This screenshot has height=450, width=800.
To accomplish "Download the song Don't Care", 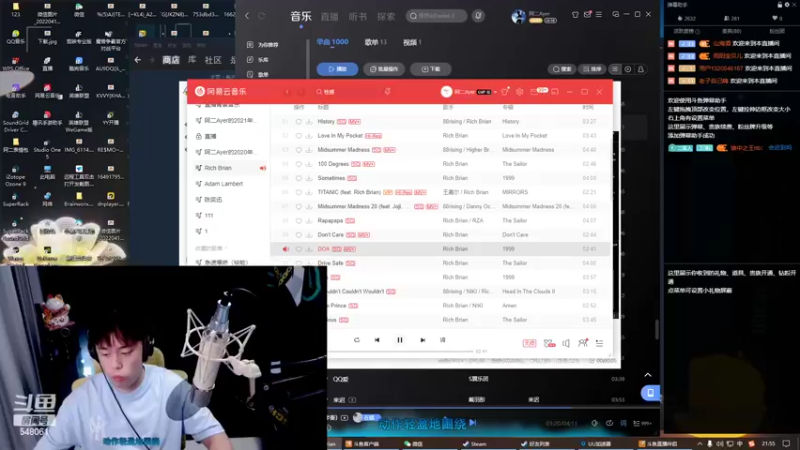I will [x=309, y=235].
